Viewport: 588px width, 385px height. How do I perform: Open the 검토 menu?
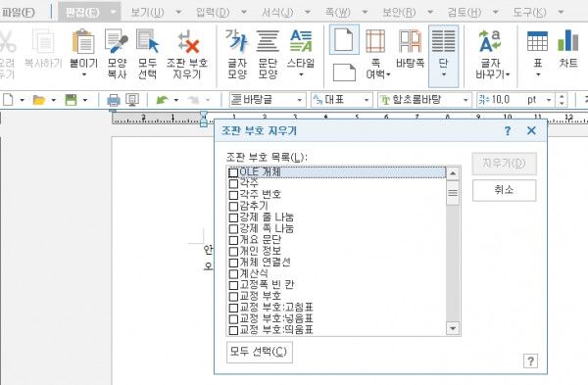[x=465, y=13]
